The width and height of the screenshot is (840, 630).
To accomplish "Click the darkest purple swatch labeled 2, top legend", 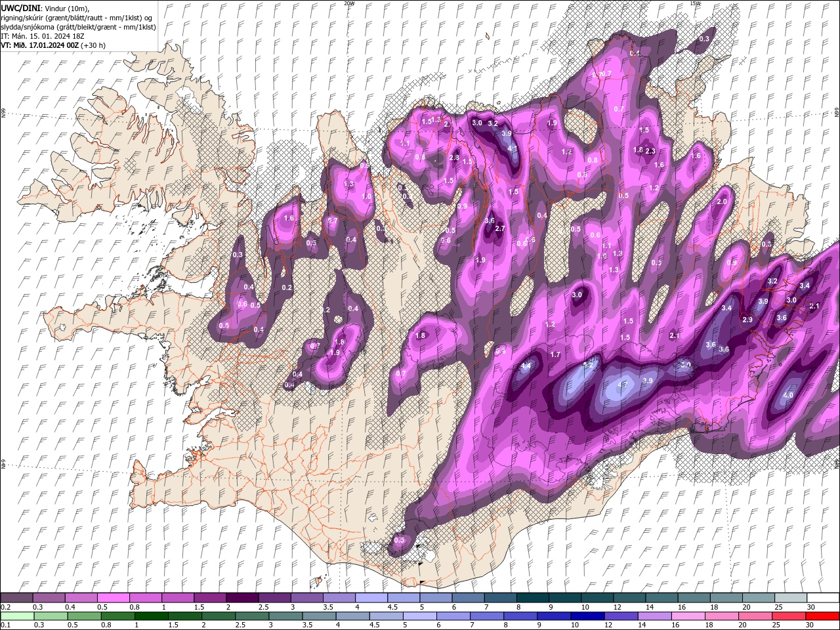I will (242, 598).
